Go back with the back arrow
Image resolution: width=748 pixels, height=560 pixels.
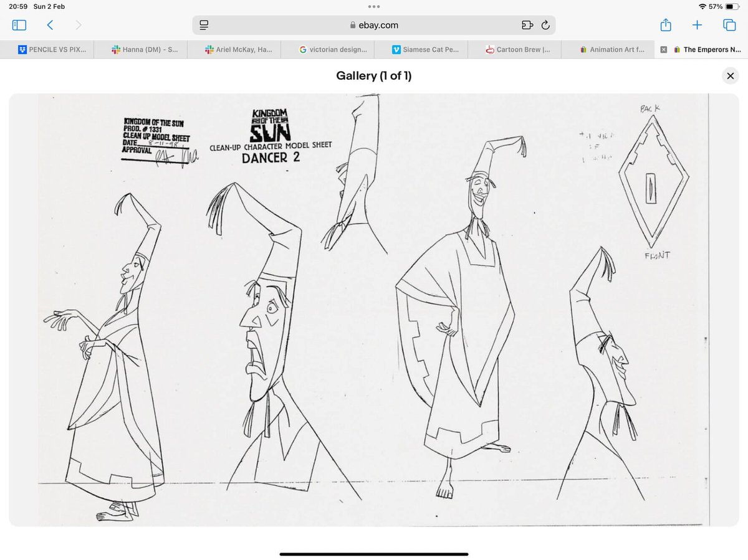pos(50,26)
